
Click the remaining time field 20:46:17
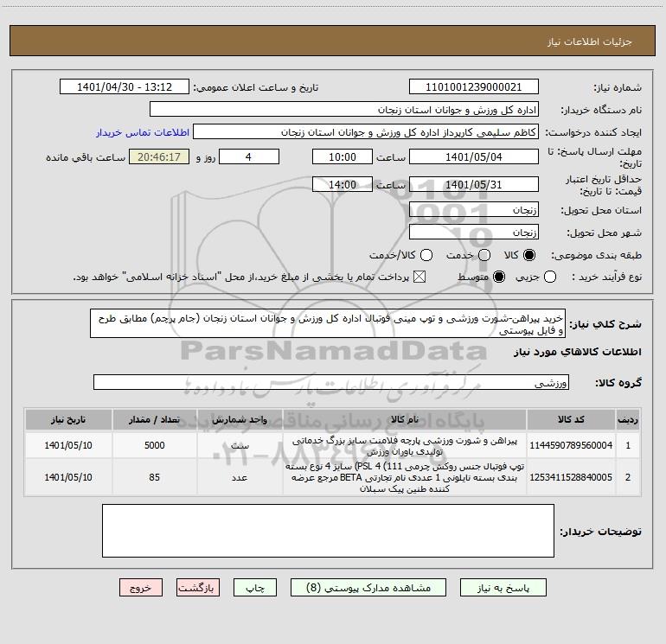point(159,156)
